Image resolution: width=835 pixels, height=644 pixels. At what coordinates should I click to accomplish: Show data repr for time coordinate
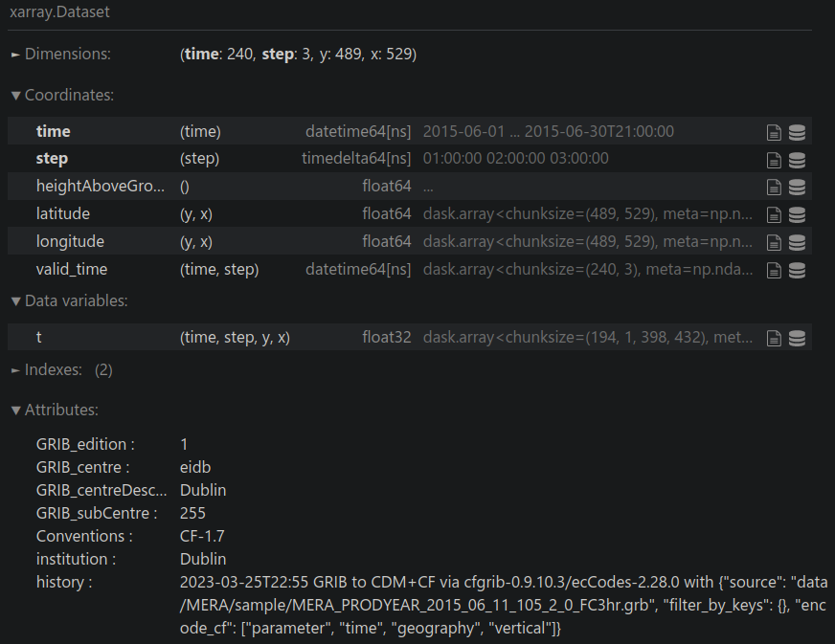pos(797,132)
